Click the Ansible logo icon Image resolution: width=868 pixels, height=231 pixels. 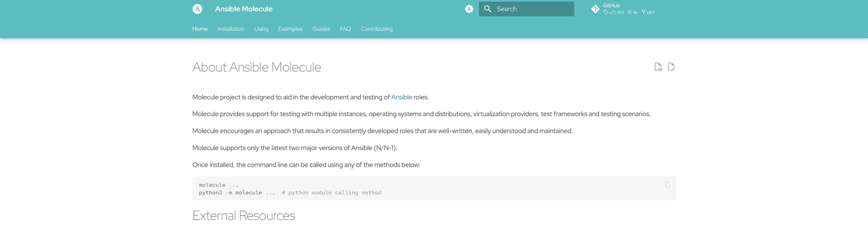click(197, 9)
